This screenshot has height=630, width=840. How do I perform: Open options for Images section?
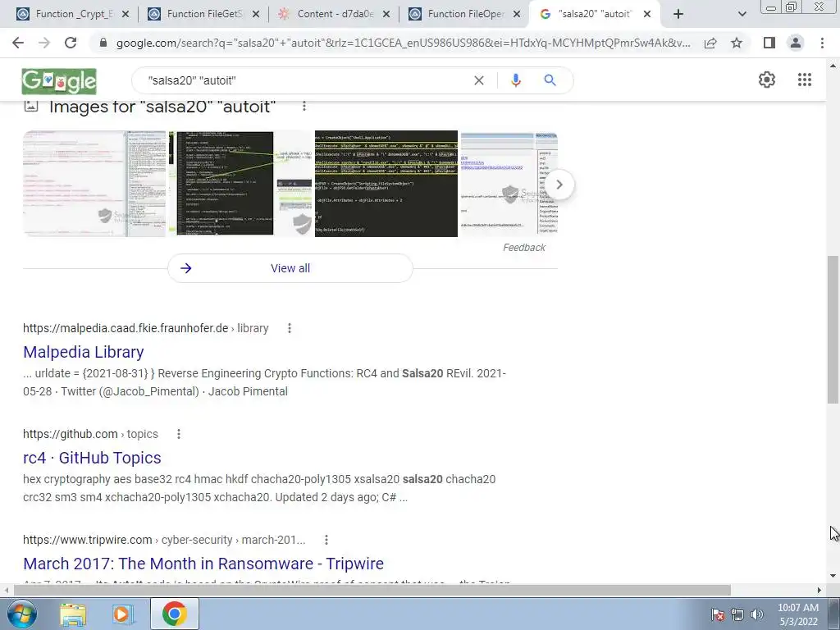tap(304, 106)
